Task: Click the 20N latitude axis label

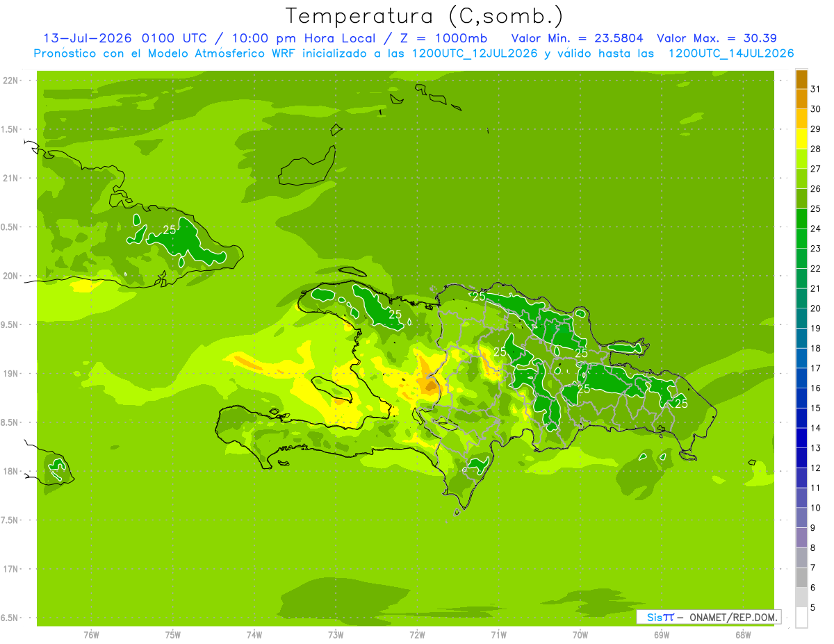Action: (x=11, y=276)
